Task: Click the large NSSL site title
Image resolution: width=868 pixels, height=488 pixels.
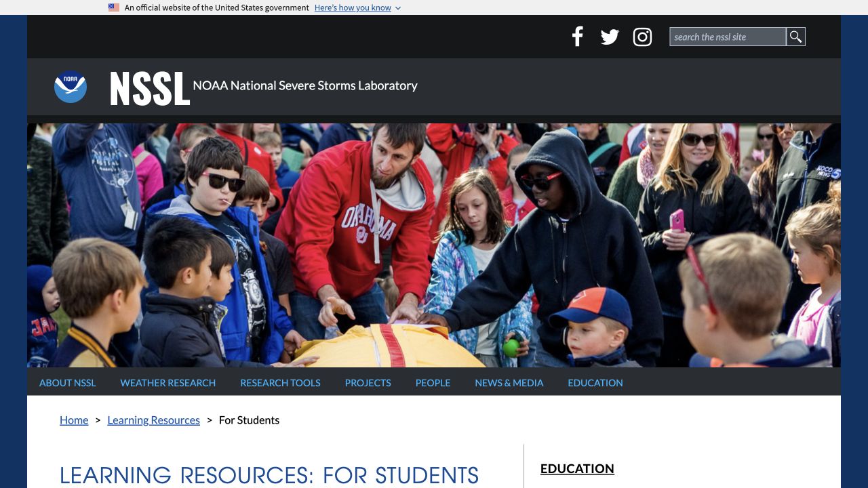Action: point(150,88)
